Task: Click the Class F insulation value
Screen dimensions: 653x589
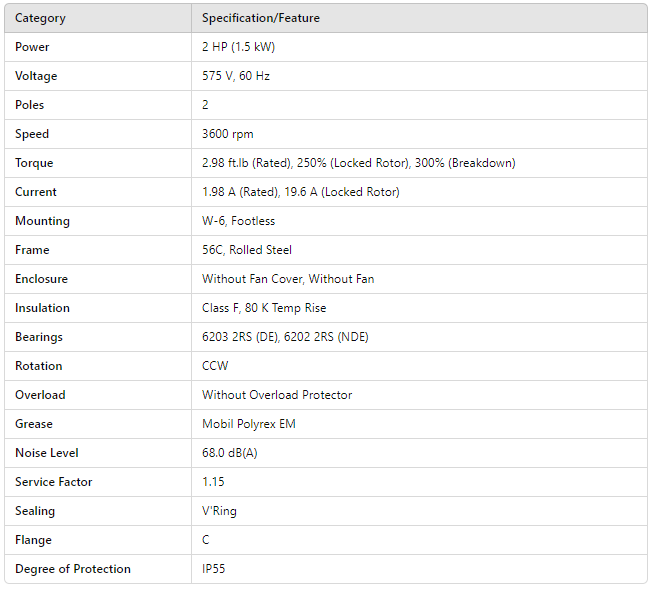Action: (264, 308)
